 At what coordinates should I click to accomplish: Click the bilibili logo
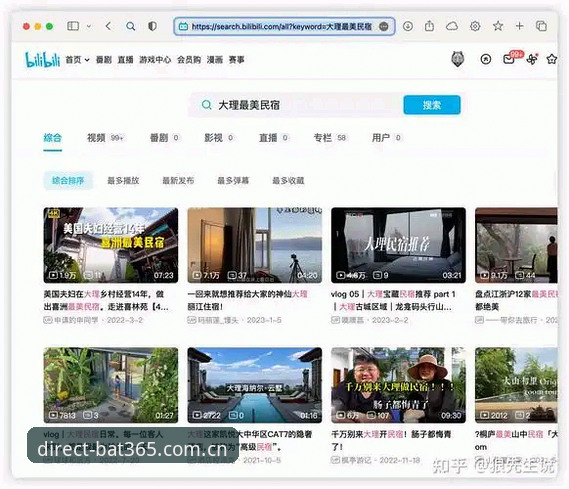pyautogui.click(x=42, y=59)
